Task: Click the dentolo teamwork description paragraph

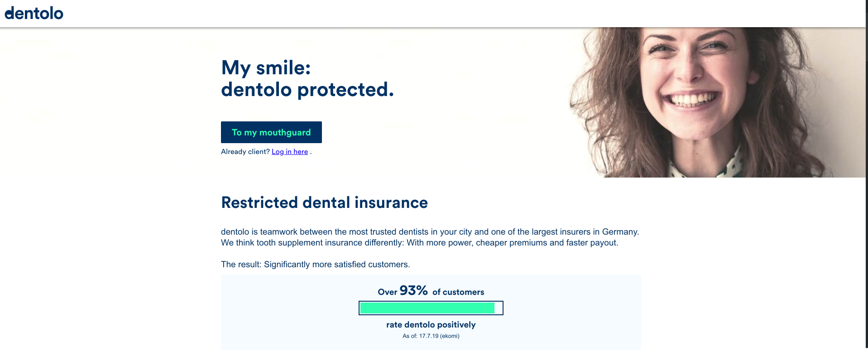Action: (x=429, y=237)
